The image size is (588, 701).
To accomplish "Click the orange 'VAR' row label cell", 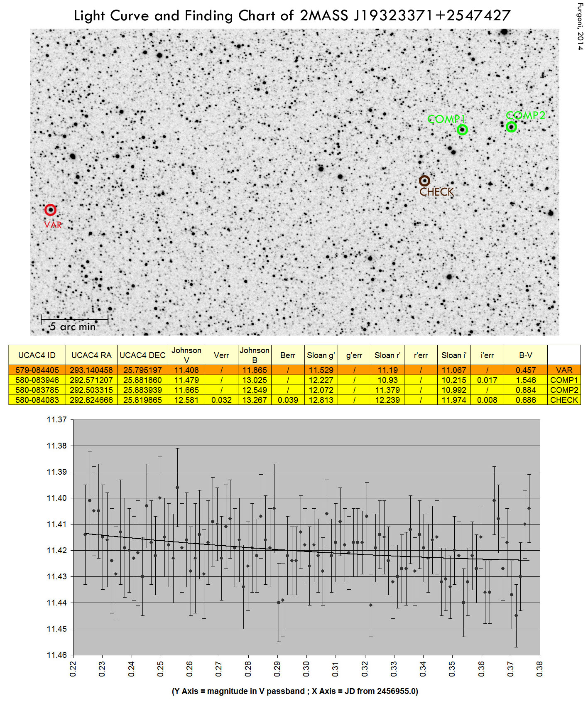I will pyautogui.click(x=564, y=370).
